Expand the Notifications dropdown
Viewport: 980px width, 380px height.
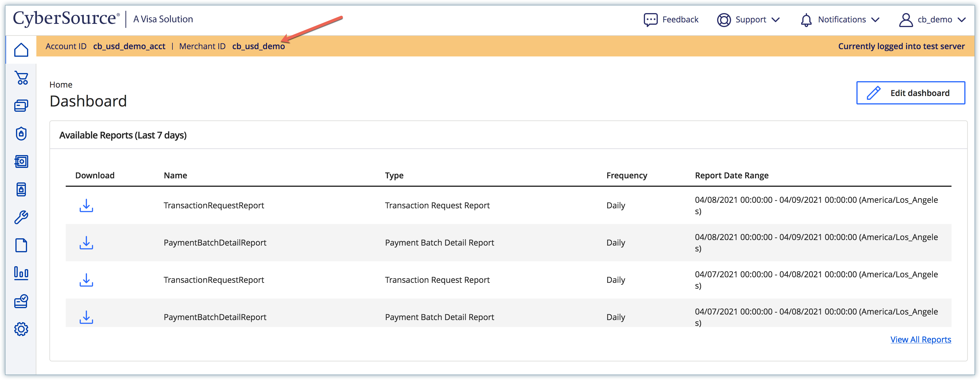click(x=840, y=19)
